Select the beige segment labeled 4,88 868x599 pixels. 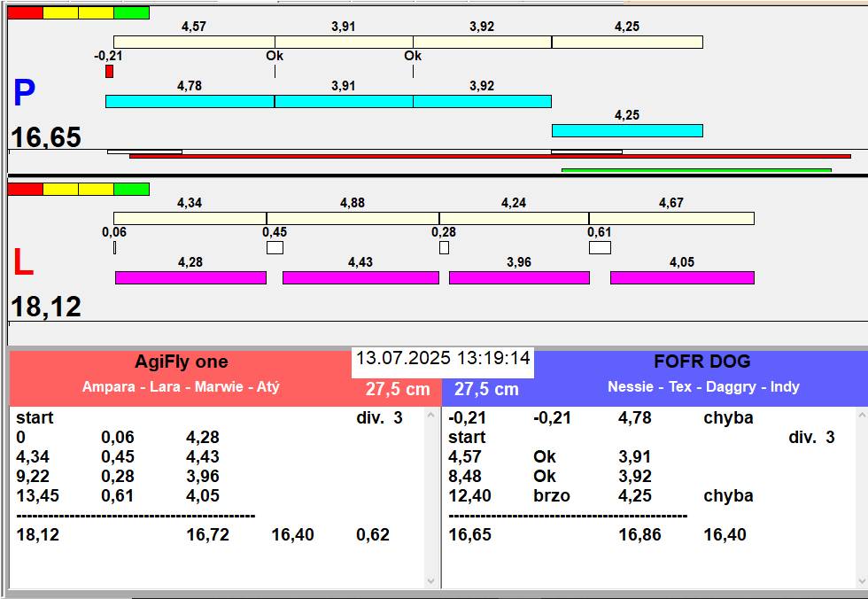click(353, 218)
